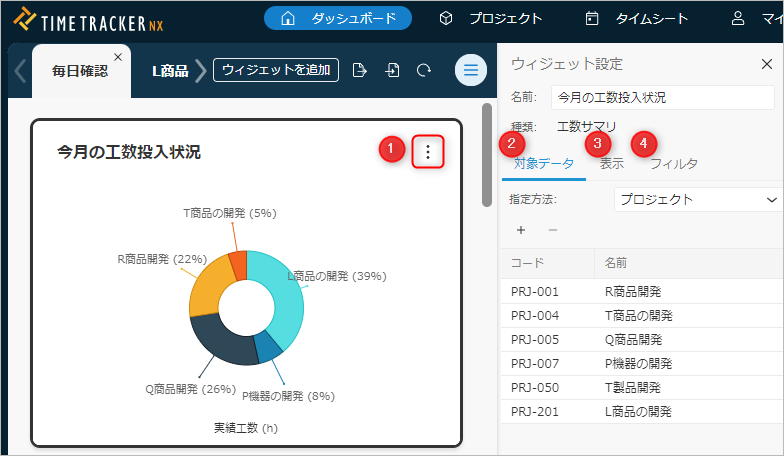
Task: Click the plus icon to add project
Action: coord(520,230)
